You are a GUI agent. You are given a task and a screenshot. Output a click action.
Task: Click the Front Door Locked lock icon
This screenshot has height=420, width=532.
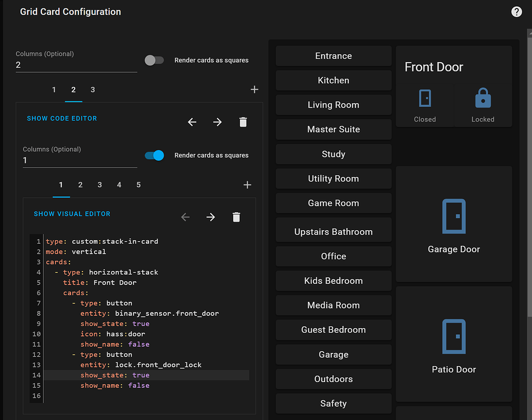(483, 99)
